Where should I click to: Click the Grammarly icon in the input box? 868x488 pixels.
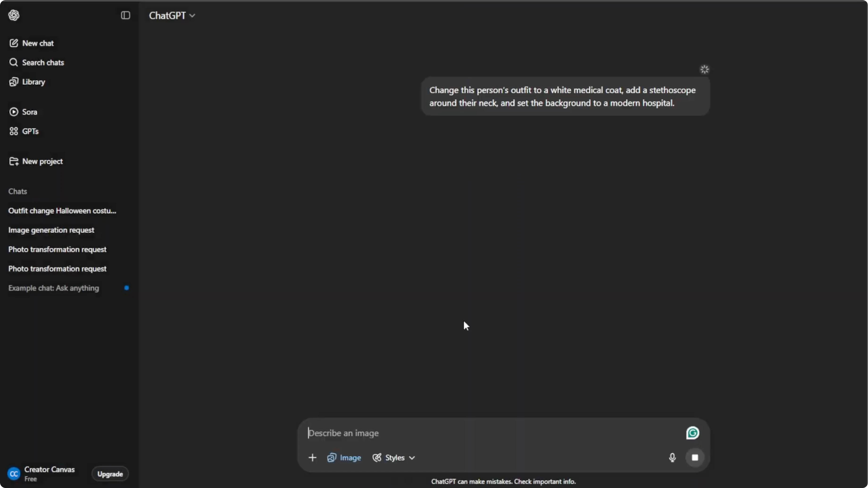coord(693,433)
